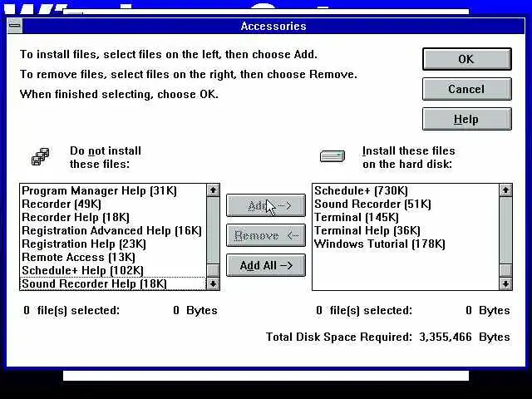This screenshot has width=532, height=399.
Task: Select Sound Recorder Help (18K)
Action: coord(113,283)
